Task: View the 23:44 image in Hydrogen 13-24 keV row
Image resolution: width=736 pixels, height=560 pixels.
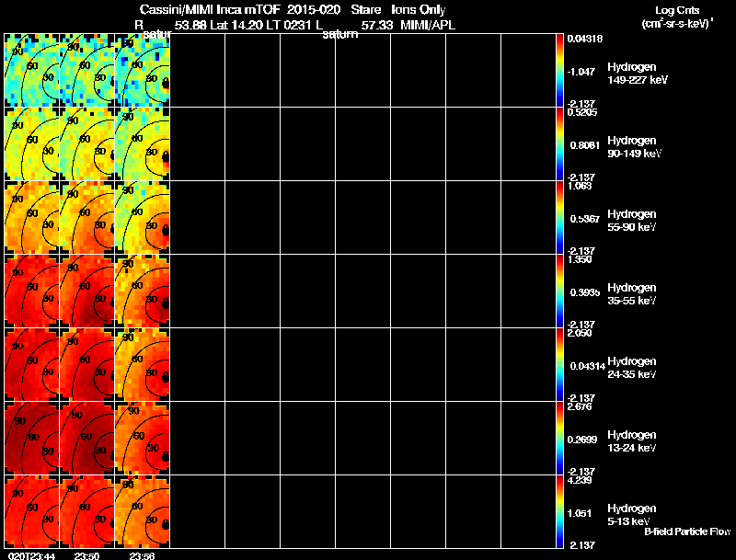Action: click(31, 438)
